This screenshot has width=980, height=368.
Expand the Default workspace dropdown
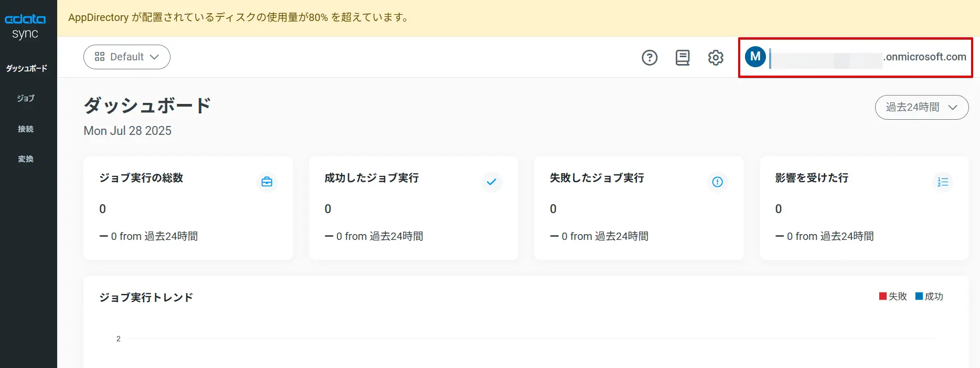click(x=127, y=57)
